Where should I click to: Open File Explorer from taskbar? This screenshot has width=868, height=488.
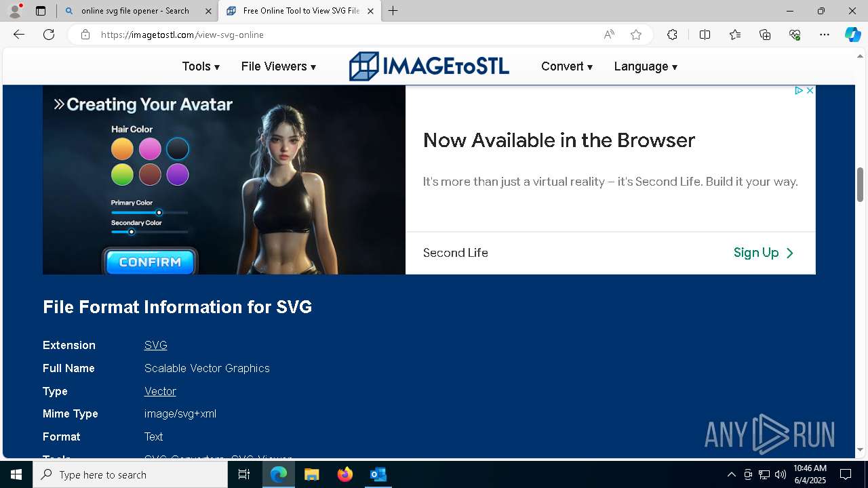(311, 474)
